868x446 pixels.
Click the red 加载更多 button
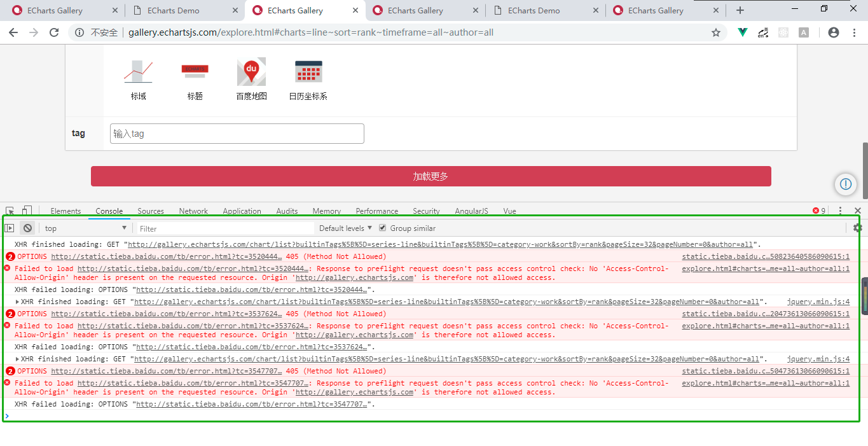(431, 176)
